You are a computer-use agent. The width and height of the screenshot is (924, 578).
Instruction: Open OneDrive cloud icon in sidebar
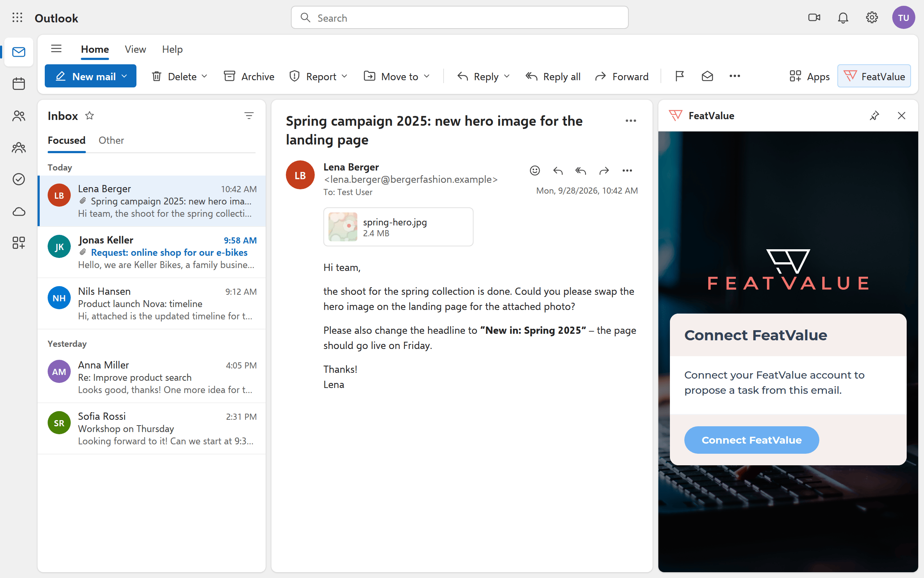(x=18, y=211)
